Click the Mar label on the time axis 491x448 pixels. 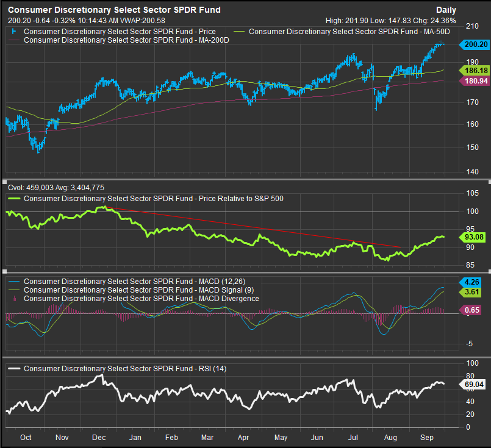[207, 438]
